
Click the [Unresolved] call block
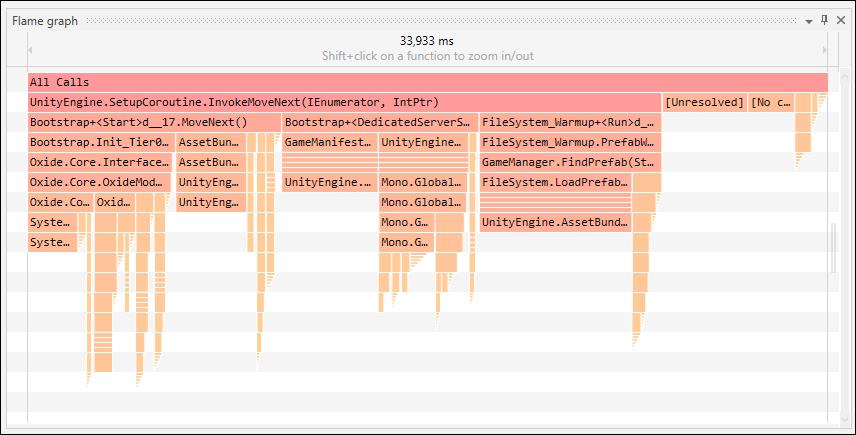[x=704, y=102]
